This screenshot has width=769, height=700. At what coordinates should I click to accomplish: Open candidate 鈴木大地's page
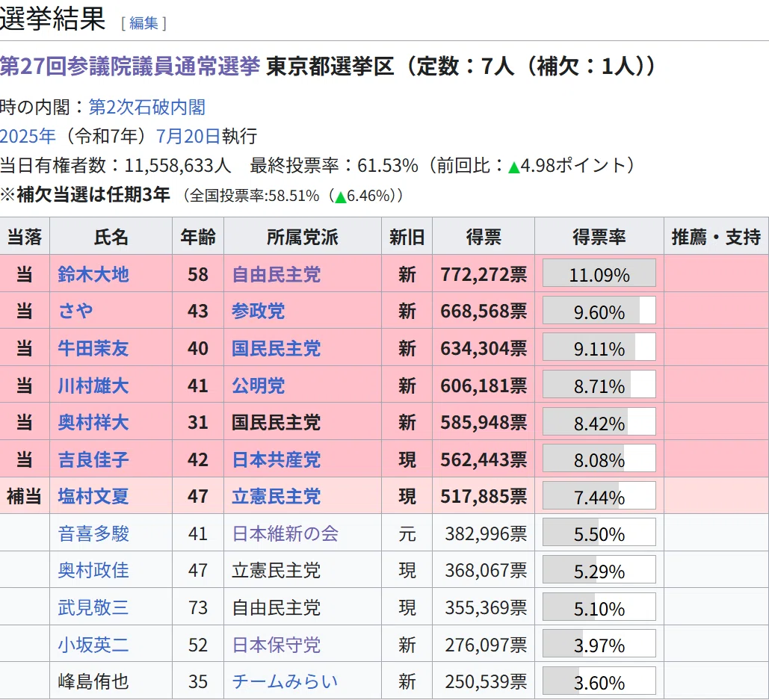pyautogui.click(x=93, y=274)
